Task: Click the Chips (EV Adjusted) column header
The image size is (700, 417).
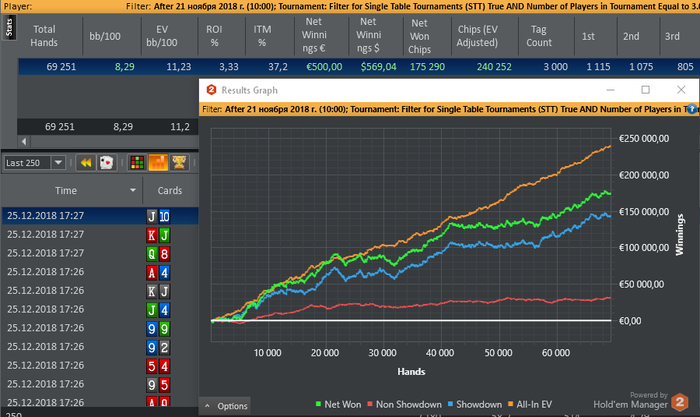Action: pyautogui.click(x=477, y=36)
